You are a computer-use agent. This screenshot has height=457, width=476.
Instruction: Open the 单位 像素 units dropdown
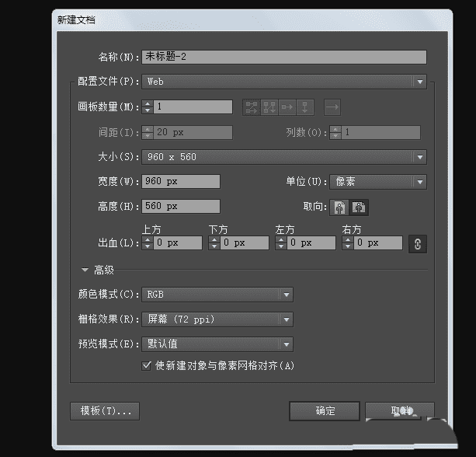378,182
